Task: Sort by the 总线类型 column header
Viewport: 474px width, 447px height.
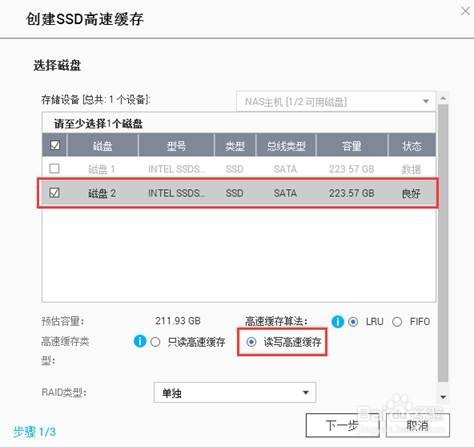Action: pyautogui.click(x=286, y=146)
